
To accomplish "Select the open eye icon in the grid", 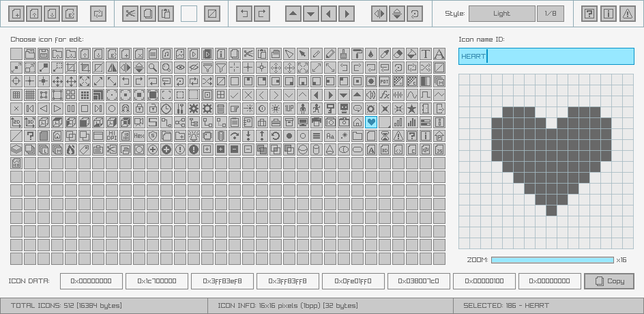I will (x=180, y=68).
